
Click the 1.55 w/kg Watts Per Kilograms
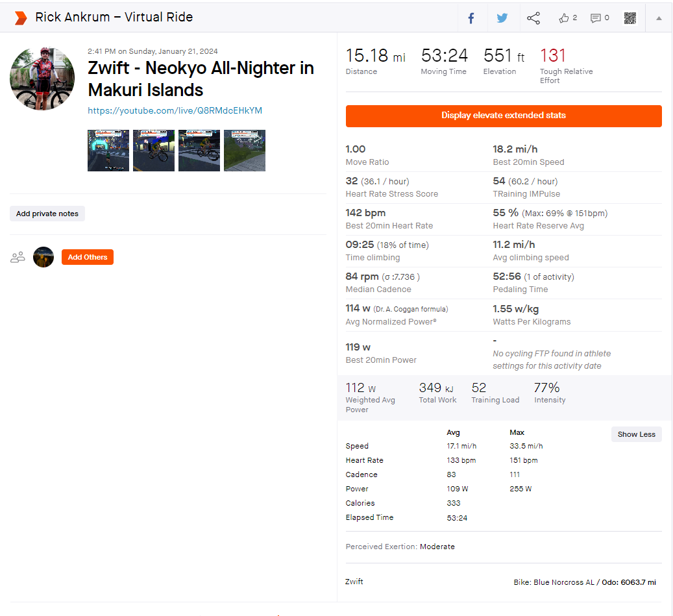(532, 315)
